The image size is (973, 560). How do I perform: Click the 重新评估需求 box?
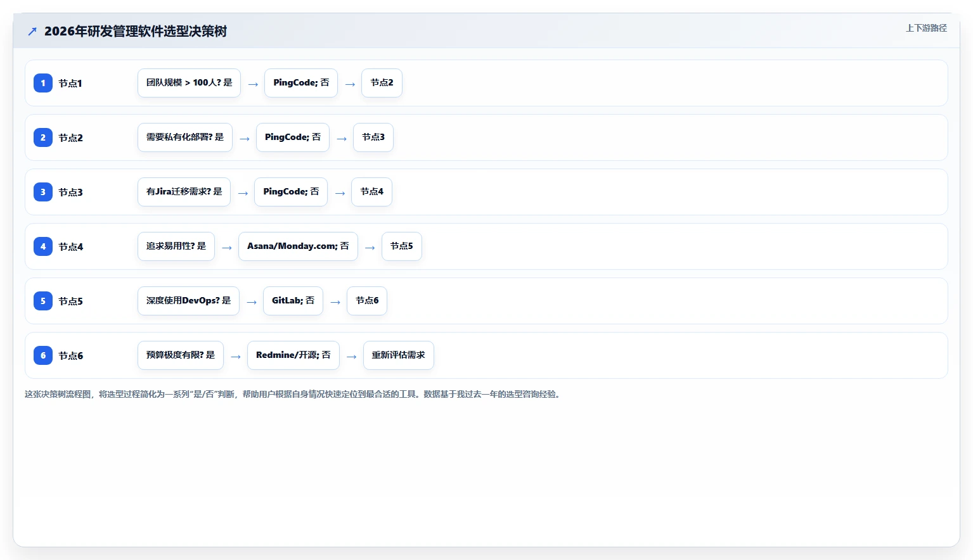pos(399,355)
